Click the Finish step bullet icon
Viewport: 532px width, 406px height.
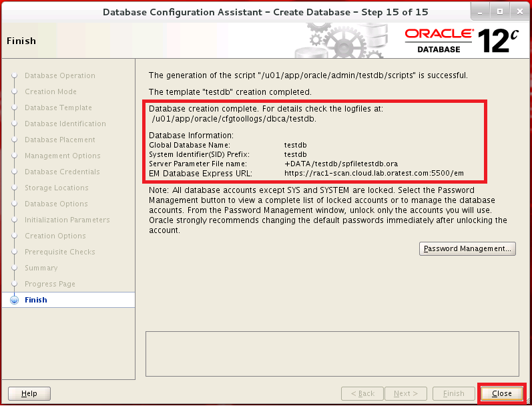coord(15,300)
